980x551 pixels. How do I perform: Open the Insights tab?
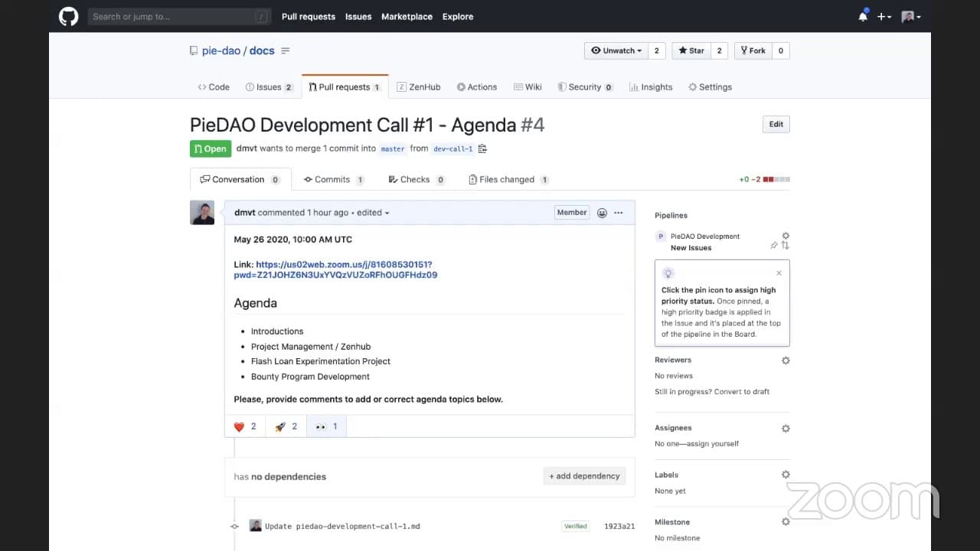click(x=651, y=87)
